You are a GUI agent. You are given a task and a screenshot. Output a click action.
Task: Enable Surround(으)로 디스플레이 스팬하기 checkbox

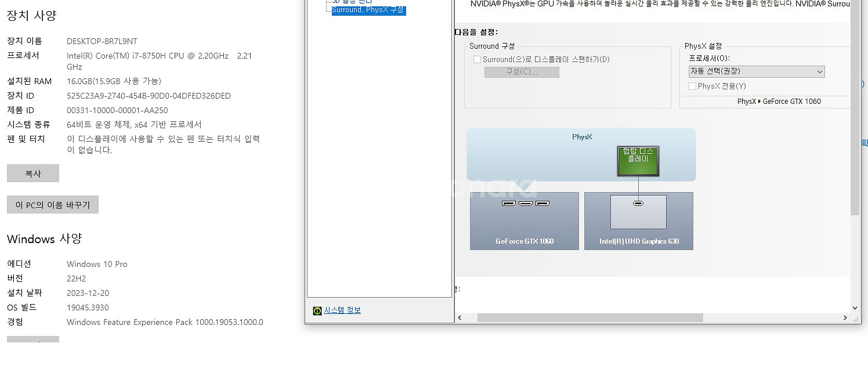(x=477, y=59)
